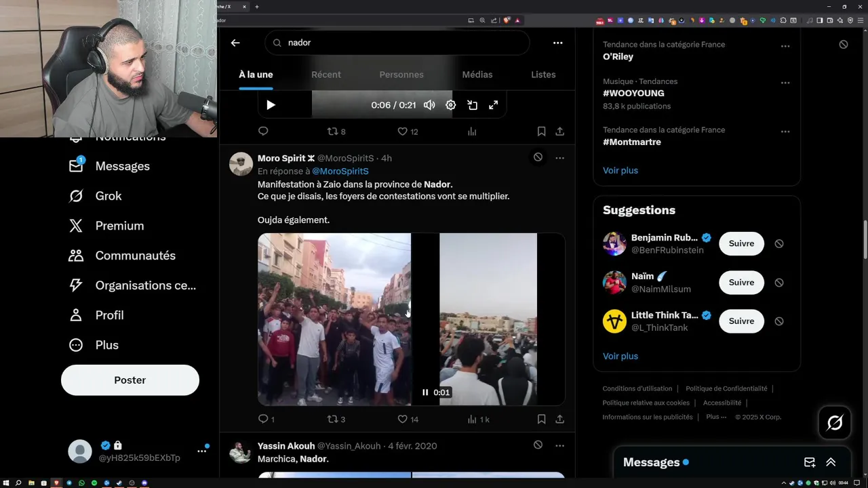The image size is (868, 488).
Task: Open search options three-dot menu
Action: coord(557,43)
